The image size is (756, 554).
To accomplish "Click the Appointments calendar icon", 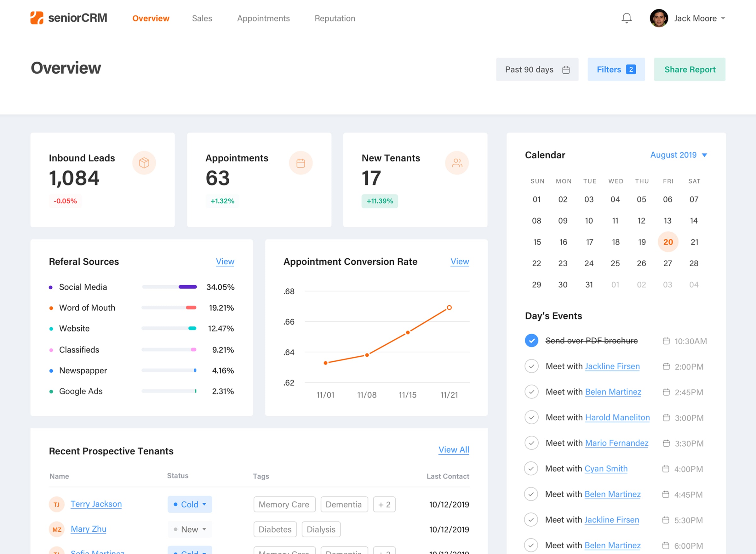I will point(301,163).
